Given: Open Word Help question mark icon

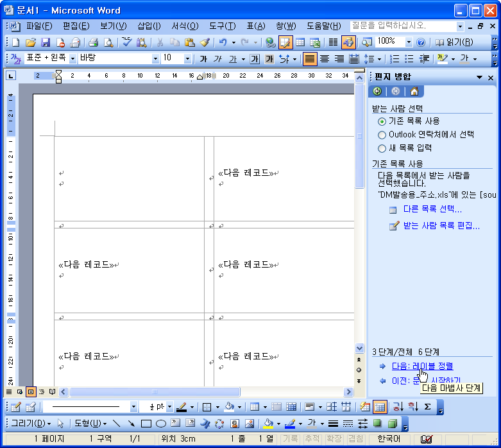Looking at the screenshot, I should (421, 42).
